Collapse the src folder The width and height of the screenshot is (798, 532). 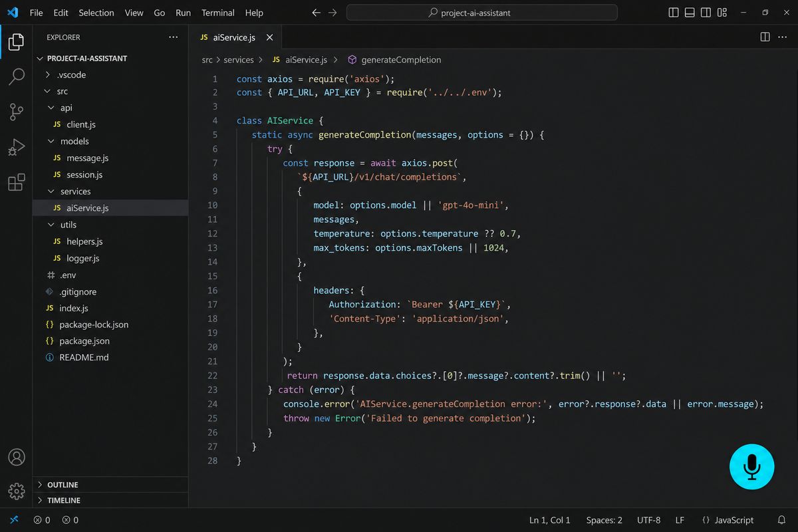(110, 91)
